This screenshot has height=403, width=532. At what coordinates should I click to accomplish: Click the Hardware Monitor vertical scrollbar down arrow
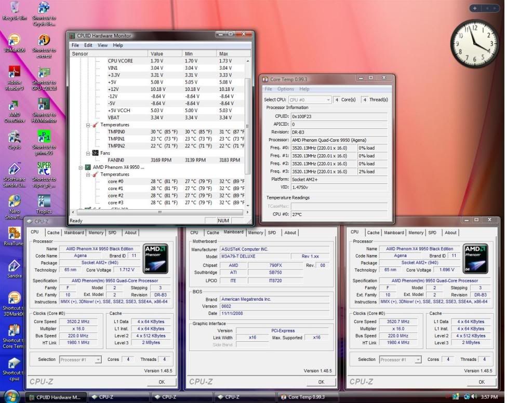tap(248, 206)
